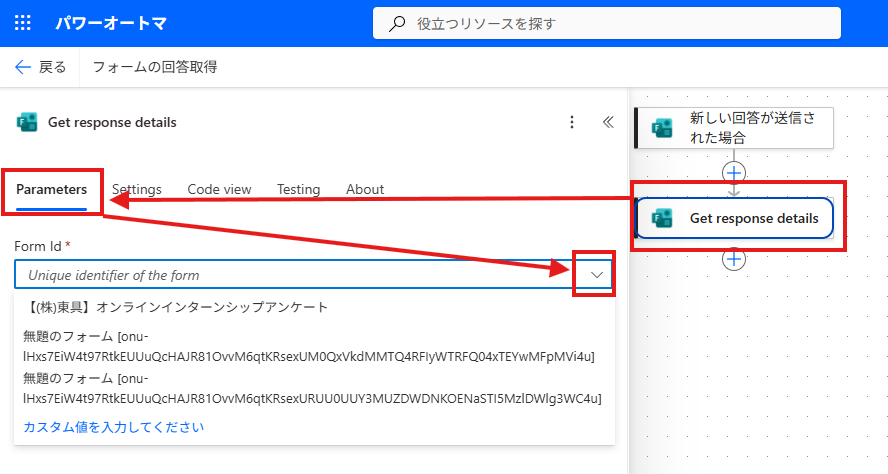This screenshot has width=888, height=474.
Task: Select the 新しい回答が送信された場合 trigger card
Action: point(734,128)
